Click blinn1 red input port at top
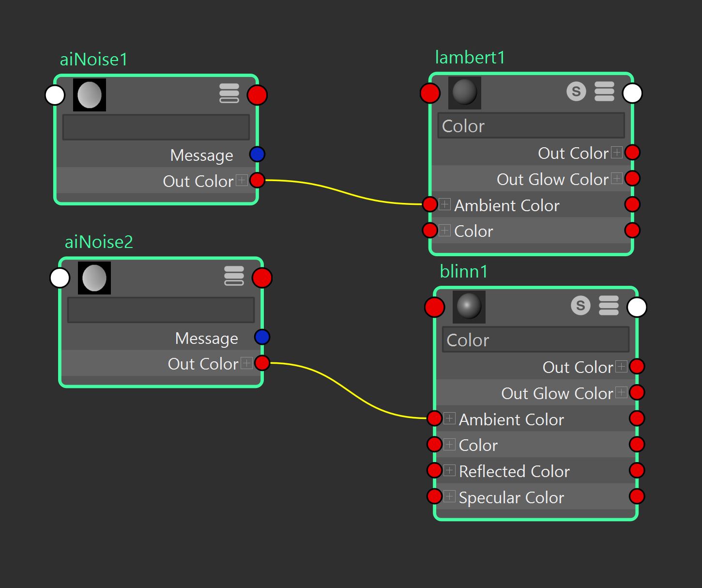The image size is (702, 588). (x=434, y=307)
